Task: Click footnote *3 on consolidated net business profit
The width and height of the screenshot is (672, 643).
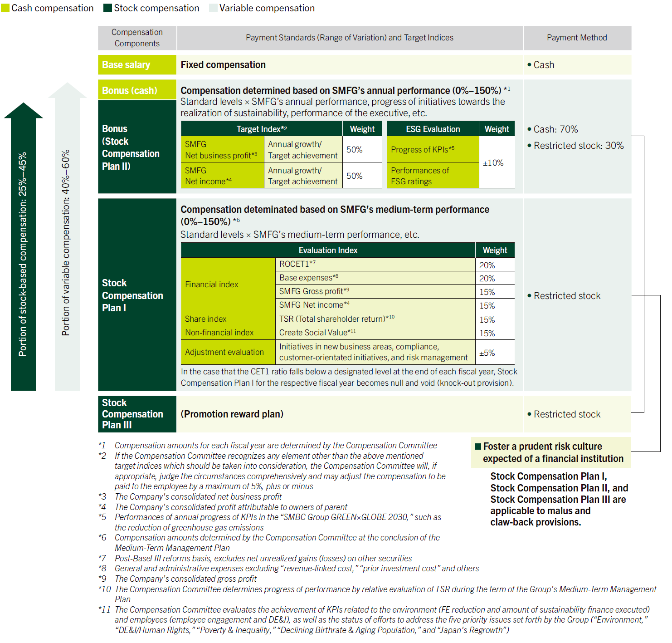Action: pyautogui.click(x=190, y=497)
